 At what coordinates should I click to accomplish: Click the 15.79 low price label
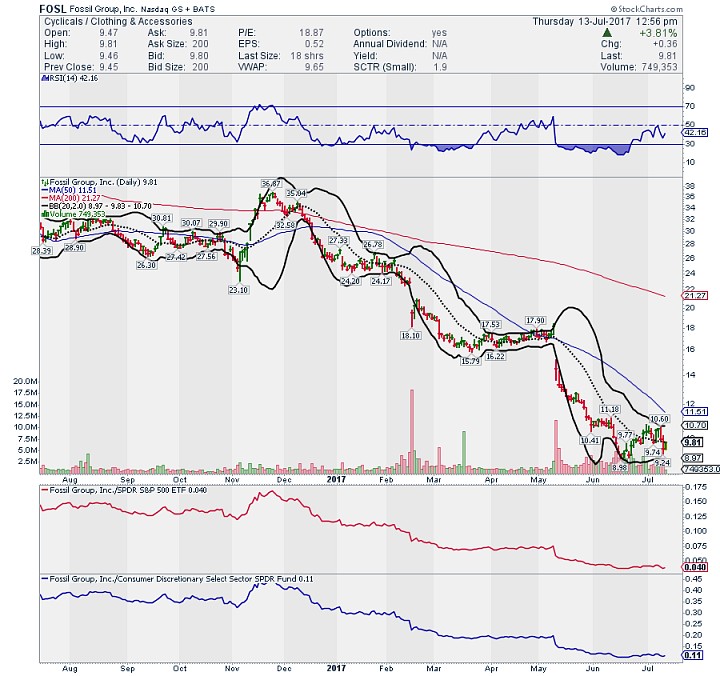tap(470, 361)
